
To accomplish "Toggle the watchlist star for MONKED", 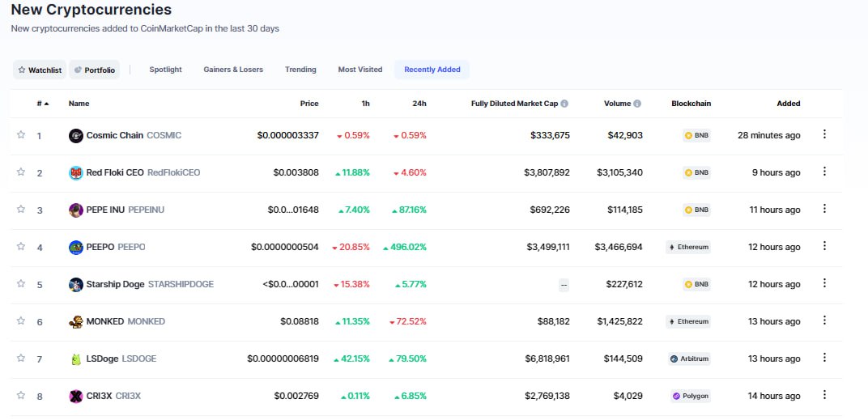I will pos(21,320).
